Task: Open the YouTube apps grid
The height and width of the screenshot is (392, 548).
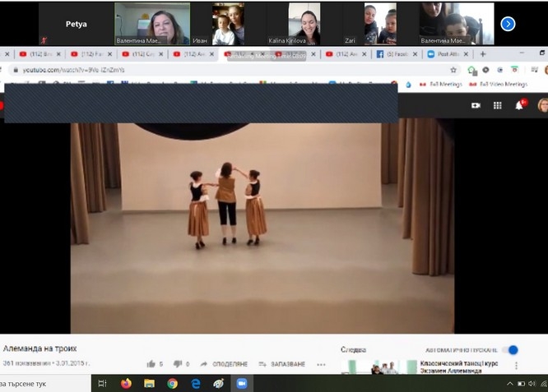Action: tap(497, 105)
